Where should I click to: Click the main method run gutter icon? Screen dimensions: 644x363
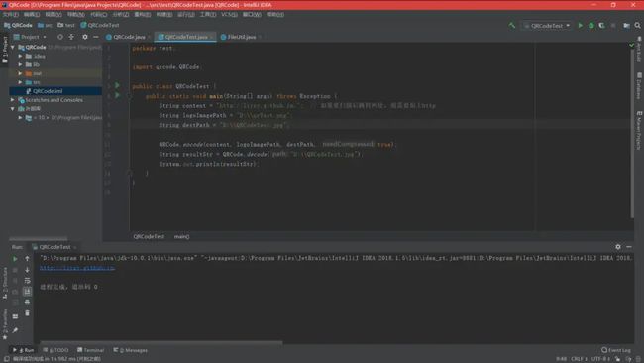tap(117, 95)
